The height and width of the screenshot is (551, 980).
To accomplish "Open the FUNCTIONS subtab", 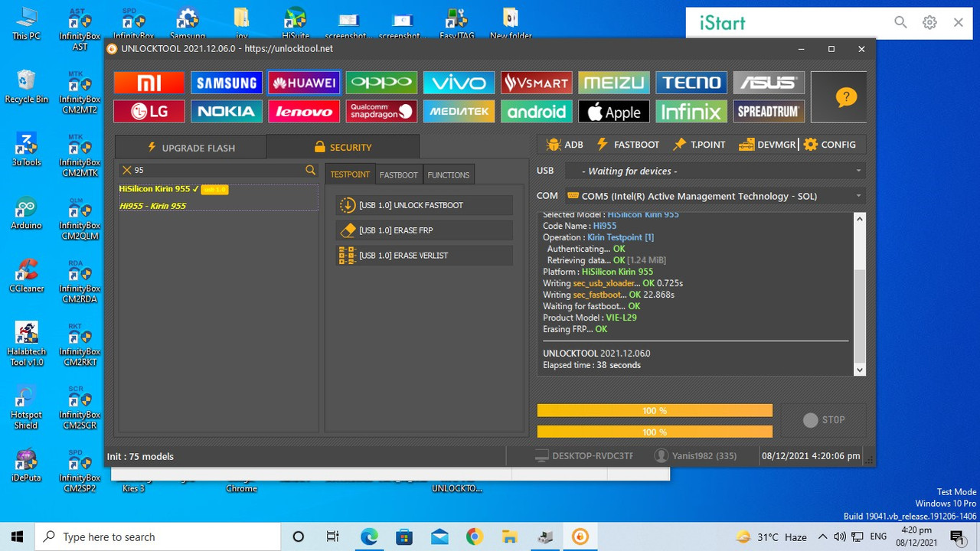I will [x=448, y=174].
